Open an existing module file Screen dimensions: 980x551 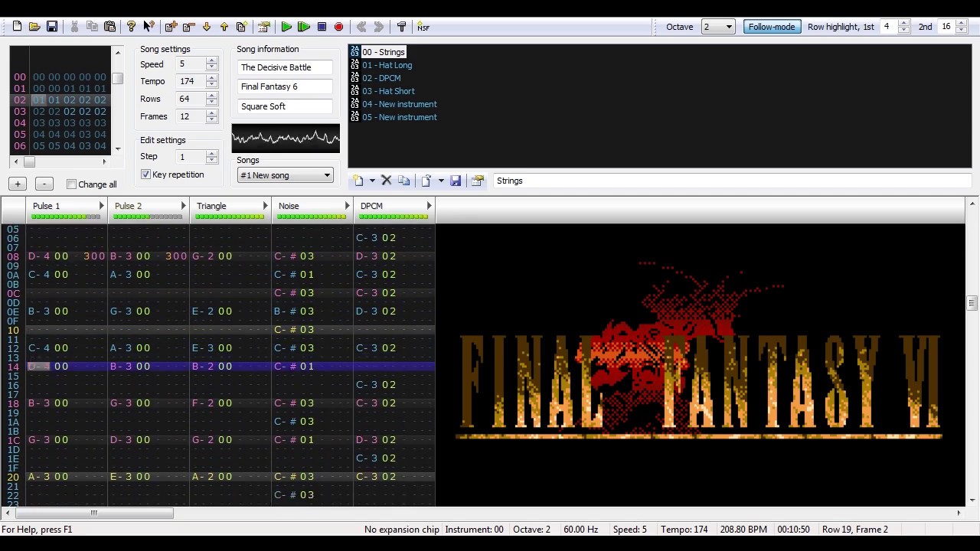34,27
